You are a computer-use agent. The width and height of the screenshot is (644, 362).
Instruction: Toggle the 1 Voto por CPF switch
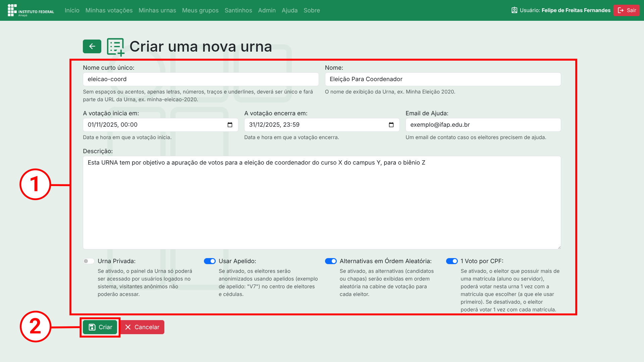pos(452,261)
